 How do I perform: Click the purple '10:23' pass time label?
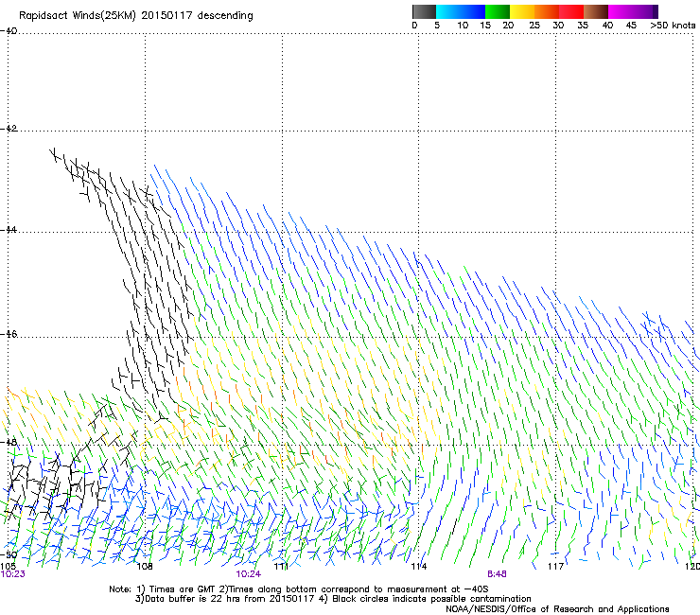13,574
